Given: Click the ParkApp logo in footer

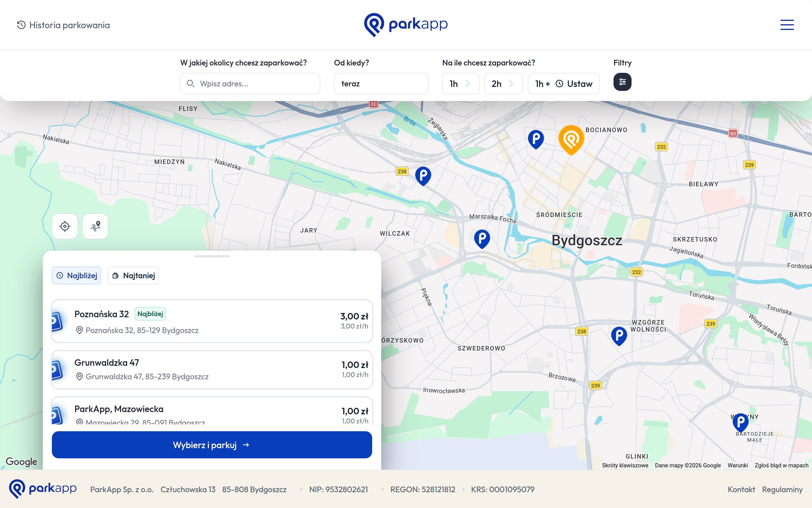Looking at the screenshot, I should pyautogui.click(x=43, y=489).
